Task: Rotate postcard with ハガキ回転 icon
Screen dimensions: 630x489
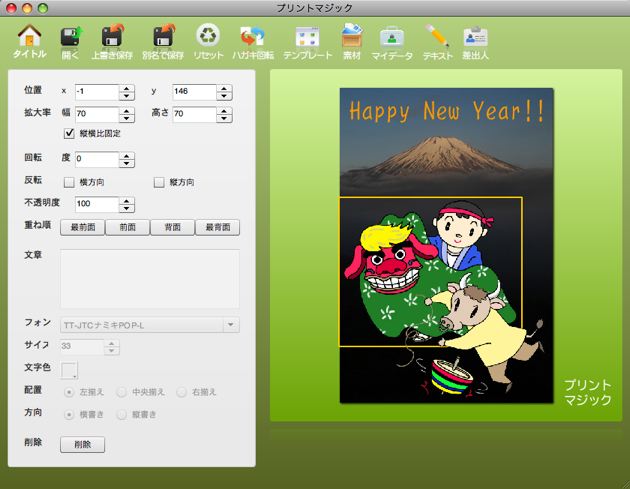Action: pyautogui.click(x=254, y=40)
